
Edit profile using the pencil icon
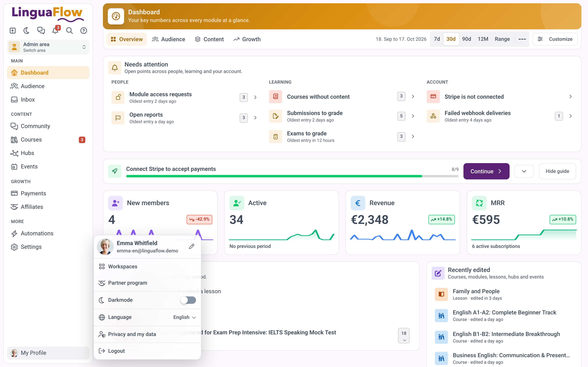pyautogui.click(x=192, y=246)
